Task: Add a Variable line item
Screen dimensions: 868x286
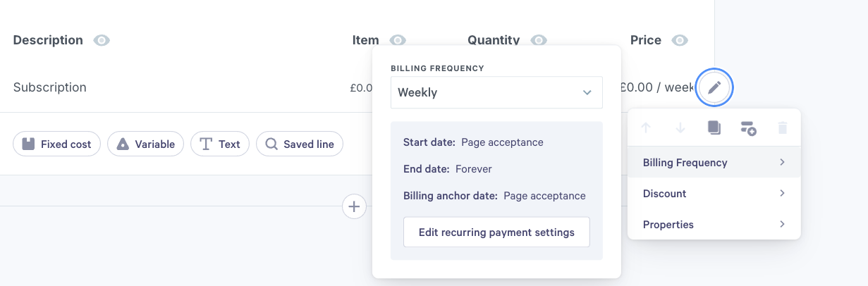Action: [145, 144]
